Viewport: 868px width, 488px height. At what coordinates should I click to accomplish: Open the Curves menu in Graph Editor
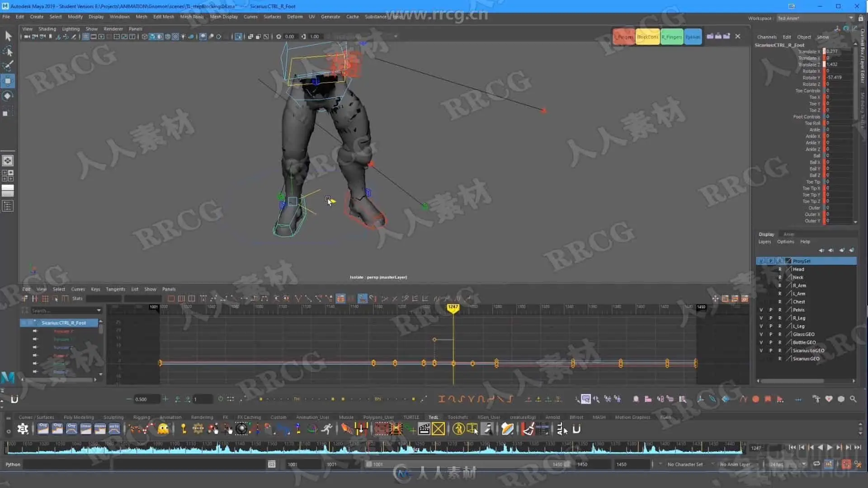point(78,289)
